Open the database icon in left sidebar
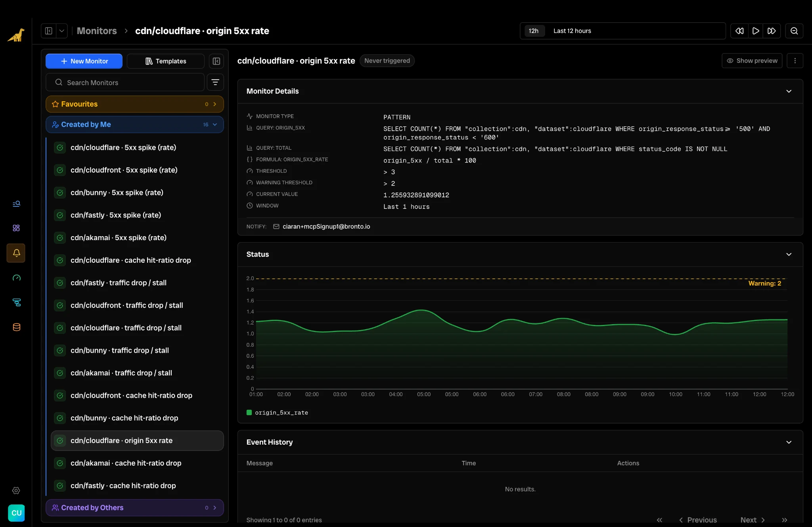Image resolution: width=812 pixels, height=527 pixels. (16, 327)
